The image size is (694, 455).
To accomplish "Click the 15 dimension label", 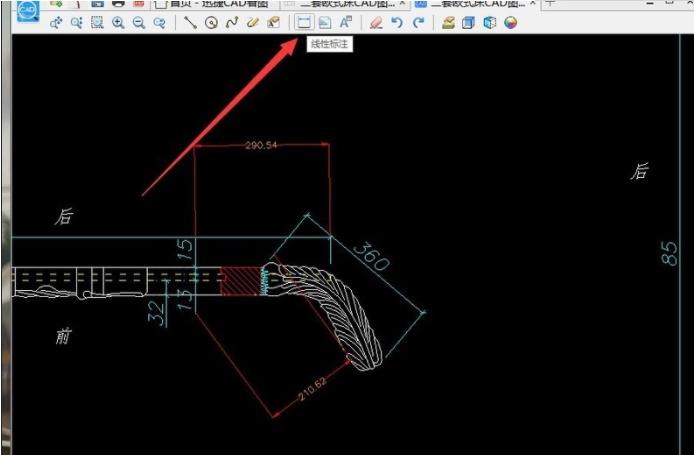I will point(185,250).
